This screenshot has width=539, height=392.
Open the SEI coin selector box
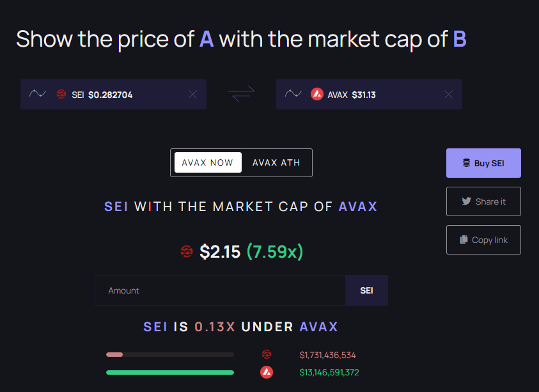pos(113,94)
